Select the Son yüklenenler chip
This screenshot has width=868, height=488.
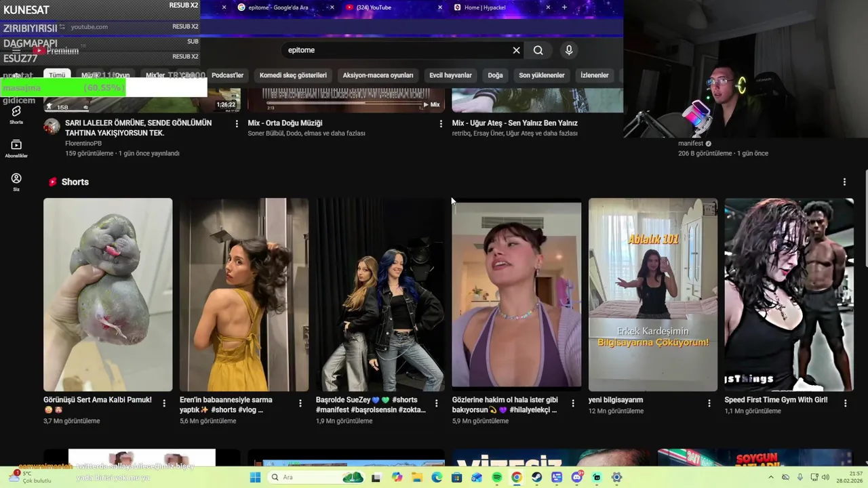click(542, 75)
